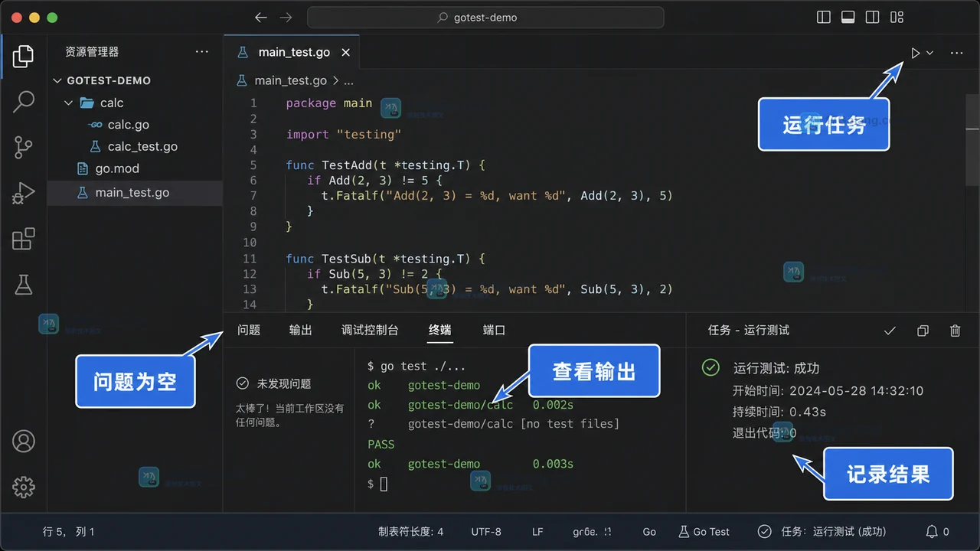
Task: Click the green success check next to 运行测试
Action: [710, 368]
